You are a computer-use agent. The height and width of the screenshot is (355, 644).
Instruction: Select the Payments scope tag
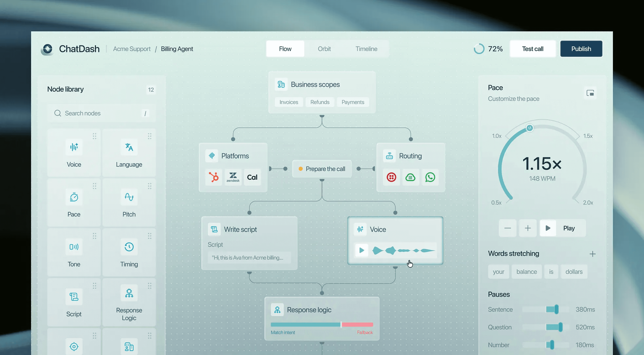[353, 102]
